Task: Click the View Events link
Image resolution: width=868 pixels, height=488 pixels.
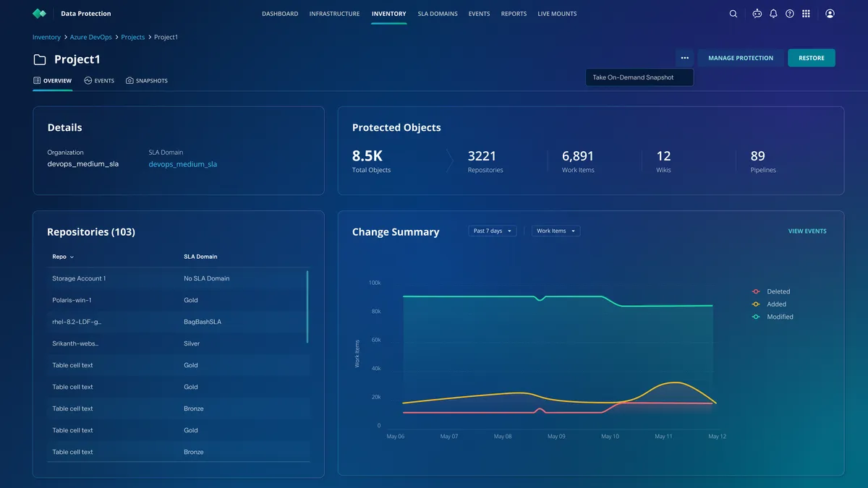Action: pyautogui.click(x=807, y=231)
